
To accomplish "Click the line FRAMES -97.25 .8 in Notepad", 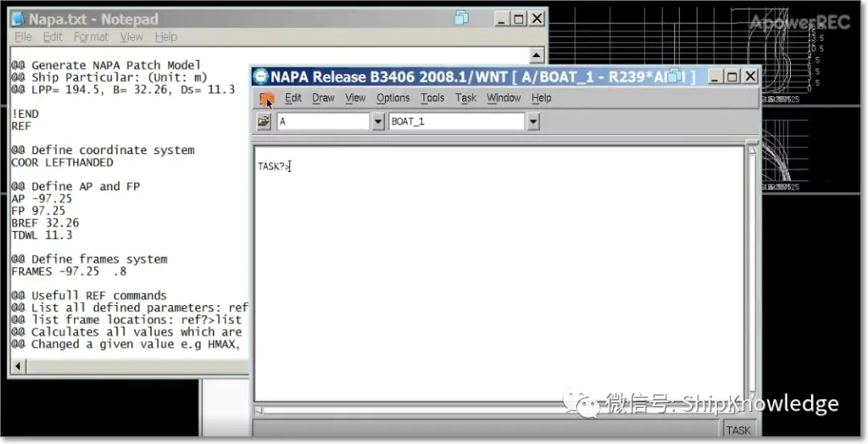I will pos(68,271).
